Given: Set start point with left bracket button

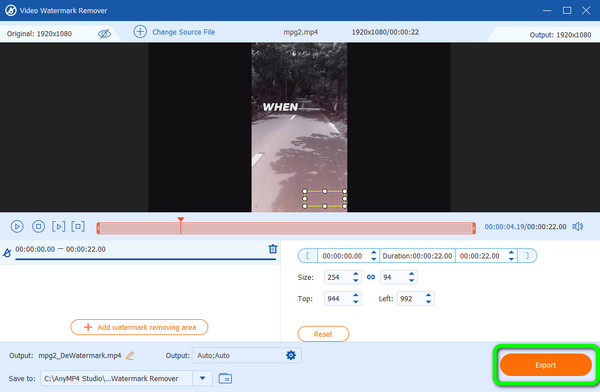Looking at the screenshot, I should [308, 256].
